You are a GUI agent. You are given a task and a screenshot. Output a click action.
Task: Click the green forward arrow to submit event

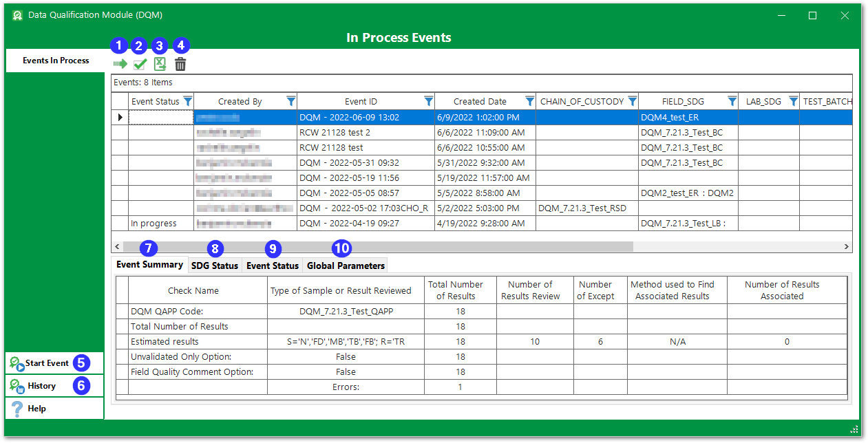click(x=120, y=63)
